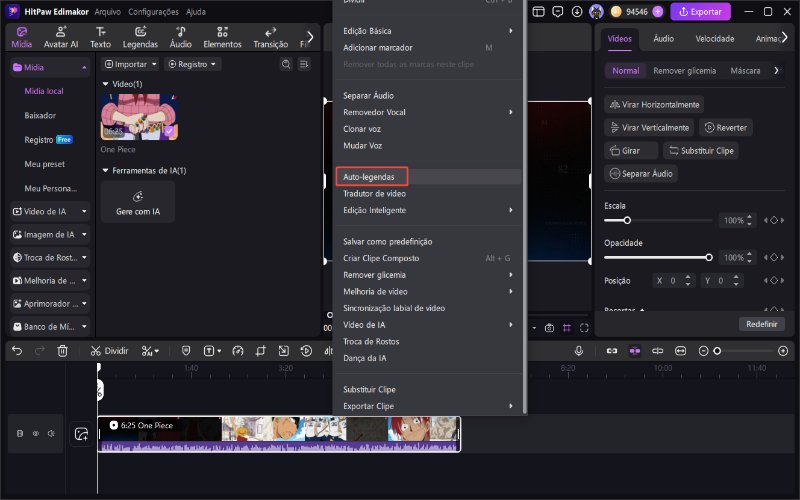Select the crop tool in timeline toolbar
This screenshot has height=500, width=800.
point(261,351)
